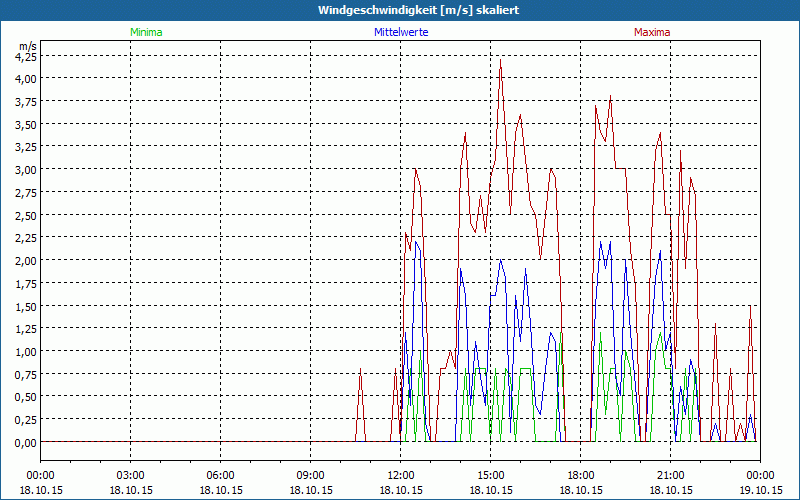This screenshot has height=500, width=800.
Task: Click the 0,00 y-axis value
Action: (x=26, y=442)
